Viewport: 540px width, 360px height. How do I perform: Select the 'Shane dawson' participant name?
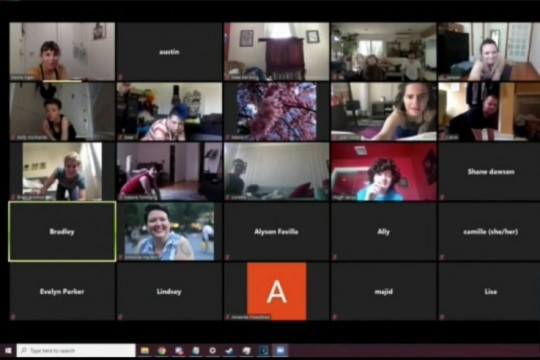coord(491,172)
